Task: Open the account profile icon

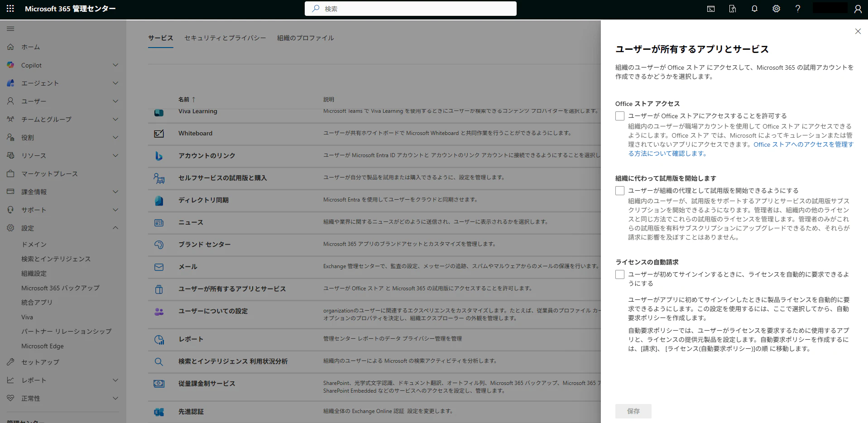Action: [858, 9]
